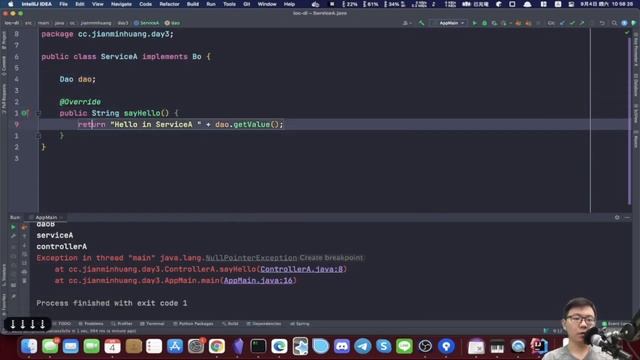Click the 'serviceA' console output line

click(x=55, y=235)
